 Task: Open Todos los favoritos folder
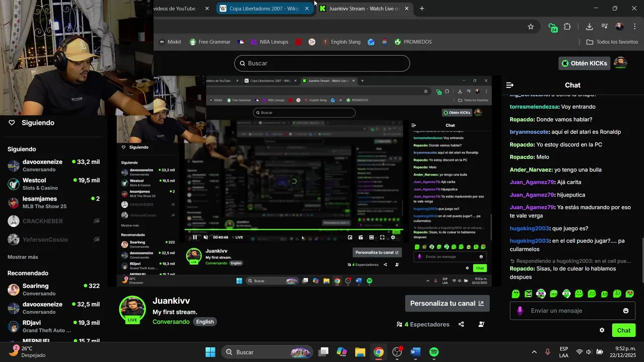point(612,42)
